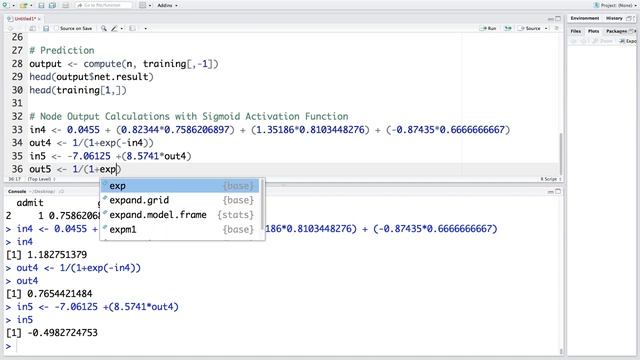Select exp {base} autocomplete suggestion

coord(180,186)
